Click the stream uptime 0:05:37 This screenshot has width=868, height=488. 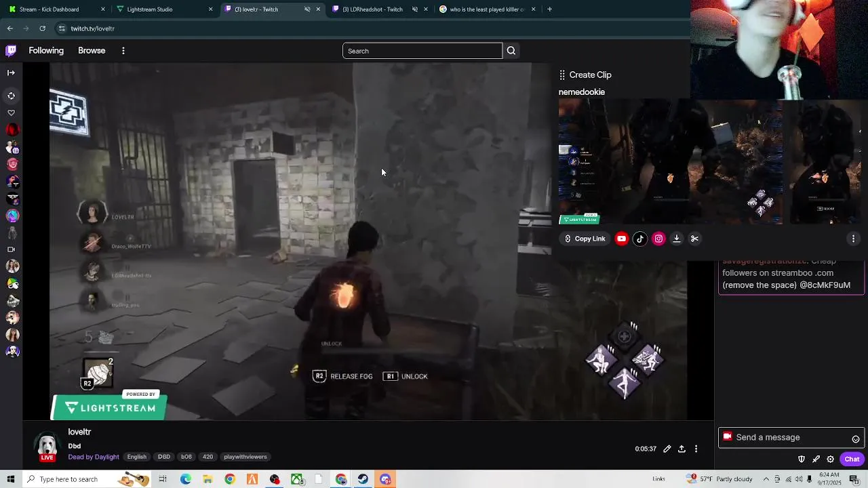click(646, 449)
